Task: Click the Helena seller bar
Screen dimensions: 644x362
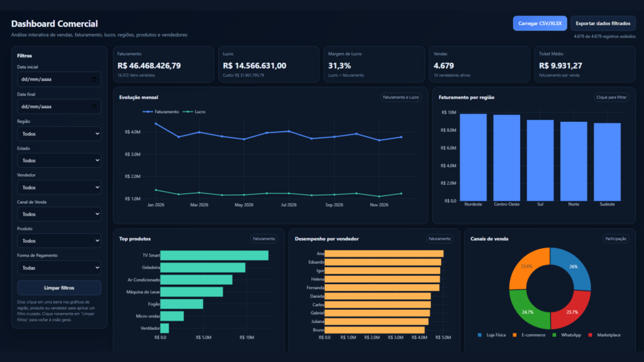Action: [x=382, y=279]
